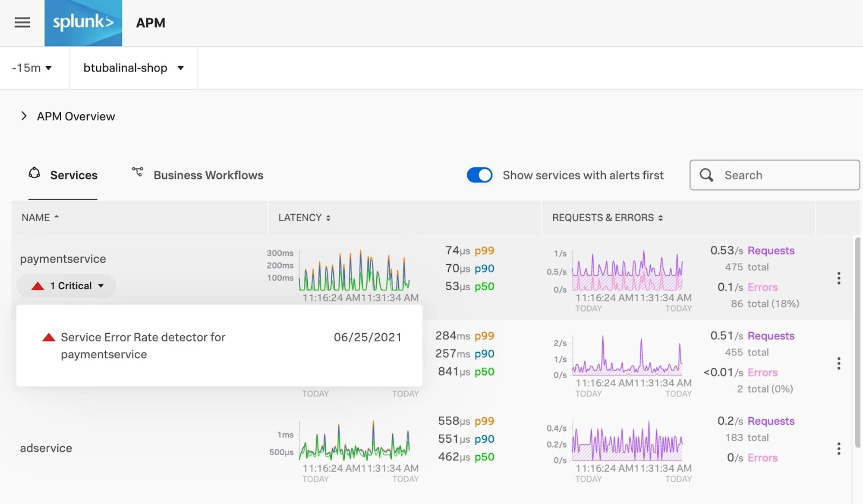Click the 70µs p90 value
This screenshot has width=863, height=504.
(470, 269)
